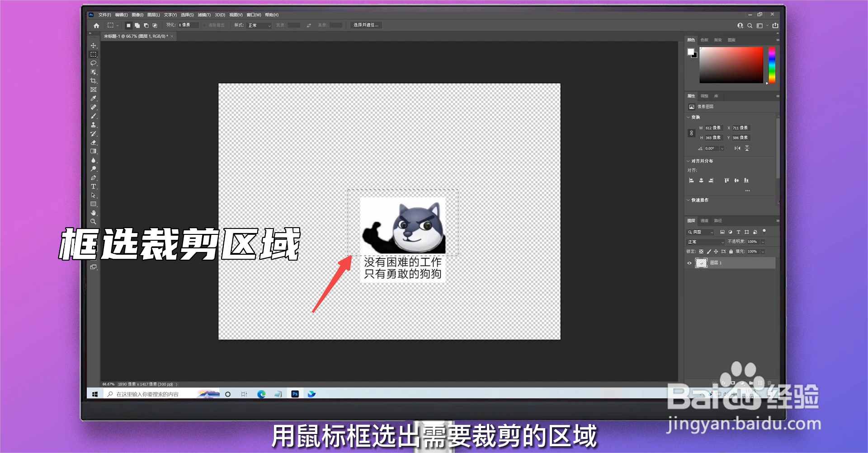Screen dimensions: 868x453
Task: Click the foreground color swatch in Color panel
Action: tap(690, 52)
